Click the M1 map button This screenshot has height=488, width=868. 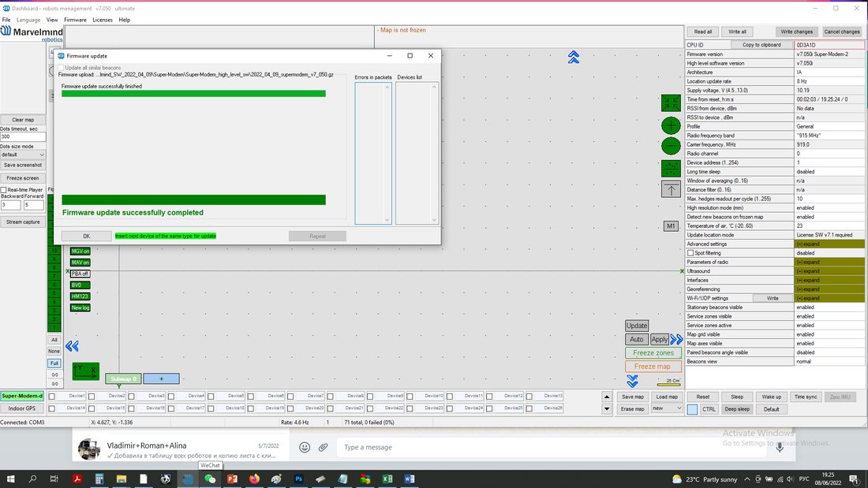coord(671,225)
